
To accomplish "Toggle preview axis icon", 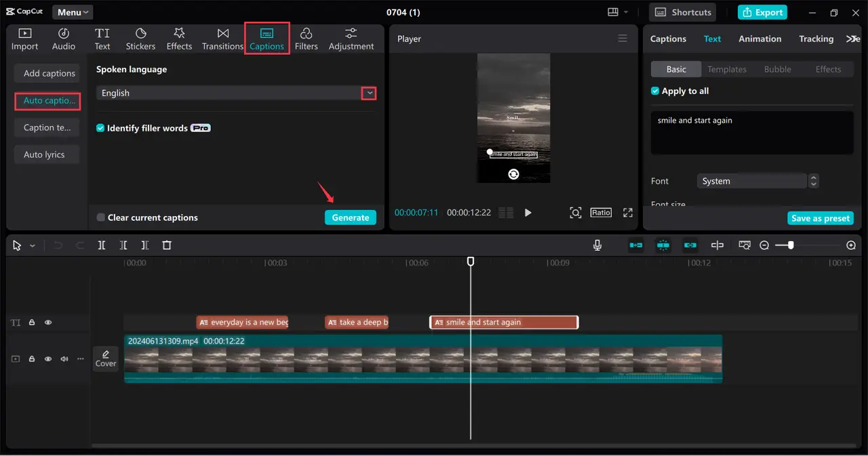I will pyautogui.click(x=717, y=245).
